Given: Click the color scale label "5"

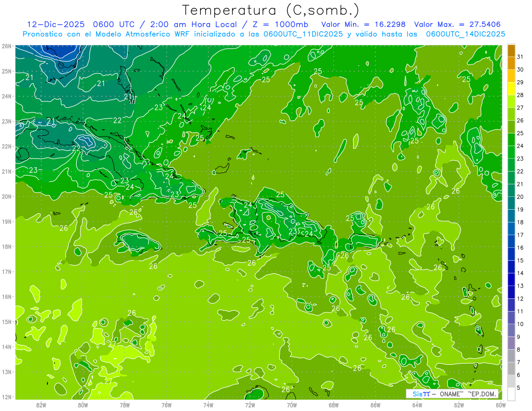Looking at the screenshot, I should pyautogui.click(x=519, y=388).
